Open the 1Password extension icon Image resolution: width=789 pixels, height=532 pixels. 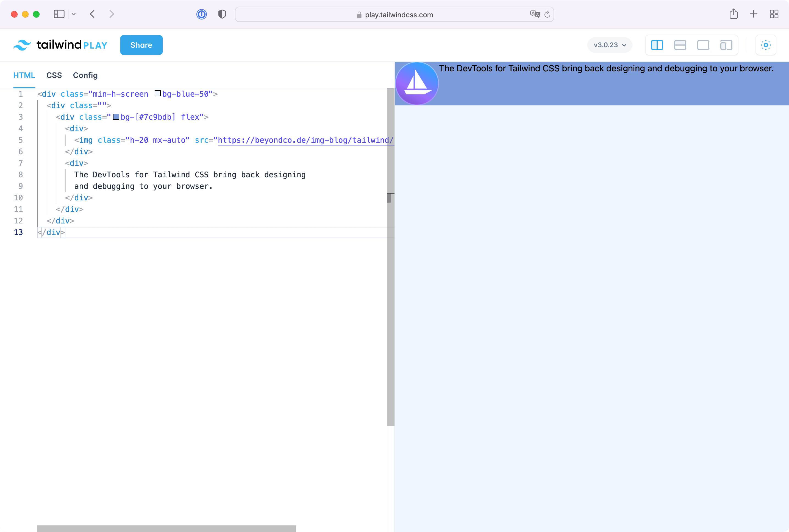click(x=201, y=14)
